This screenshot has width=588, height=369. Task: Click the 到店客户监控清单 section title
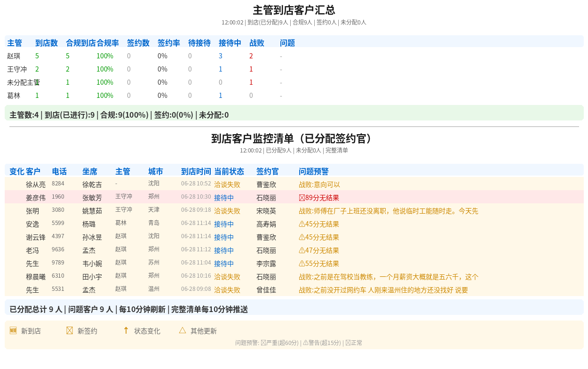294,138
